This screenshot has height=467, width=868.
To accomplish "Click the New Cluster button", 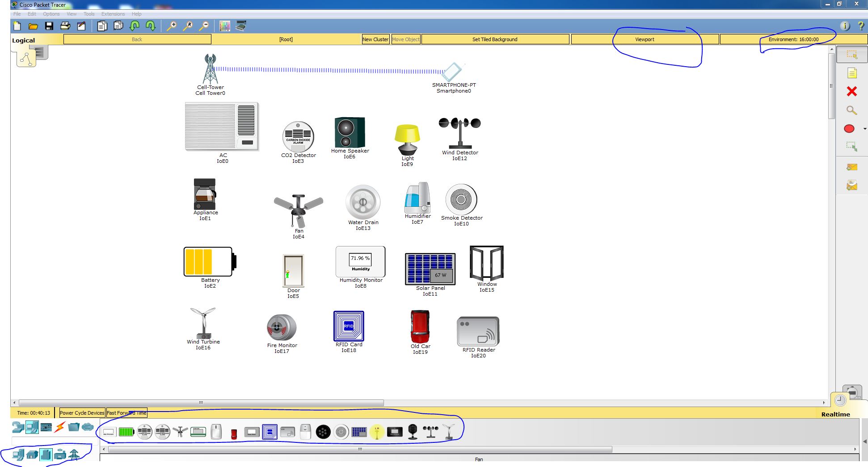I will click(375, 39).
